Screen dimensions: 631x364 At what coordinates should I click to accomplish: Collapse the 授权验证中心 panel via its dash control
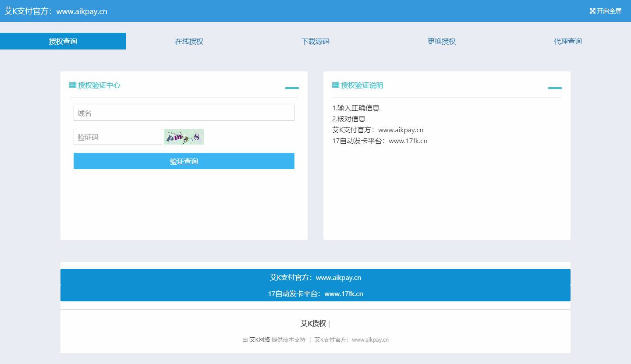(291, 88)
